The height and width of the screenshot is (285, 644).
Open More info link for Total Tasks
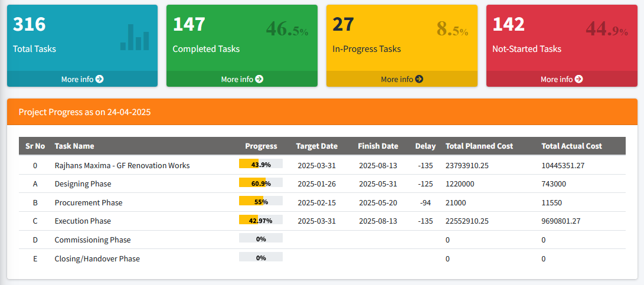[77, 79]
